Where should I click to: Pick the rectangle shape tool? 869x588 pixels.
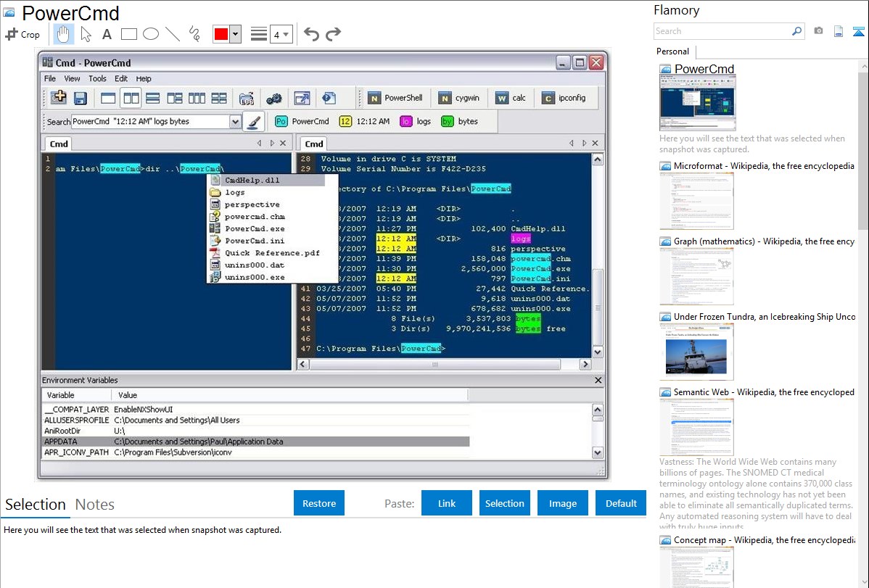click(128, 34)
